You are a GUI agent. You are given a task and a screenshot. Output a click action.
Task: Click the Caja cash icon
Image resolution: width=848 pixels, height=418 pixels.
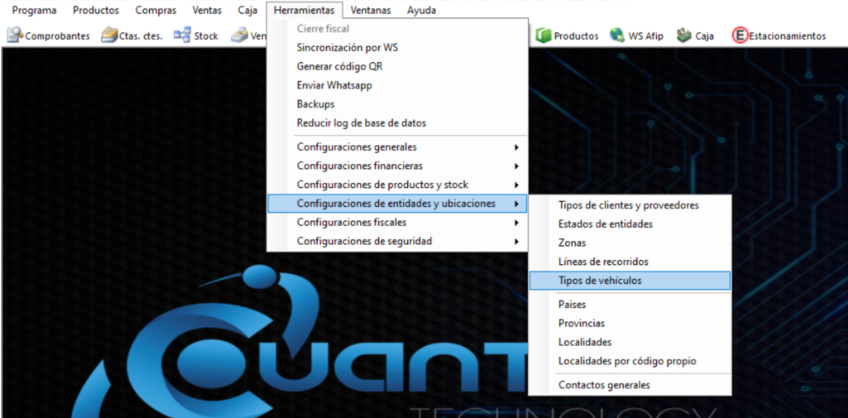684,36
